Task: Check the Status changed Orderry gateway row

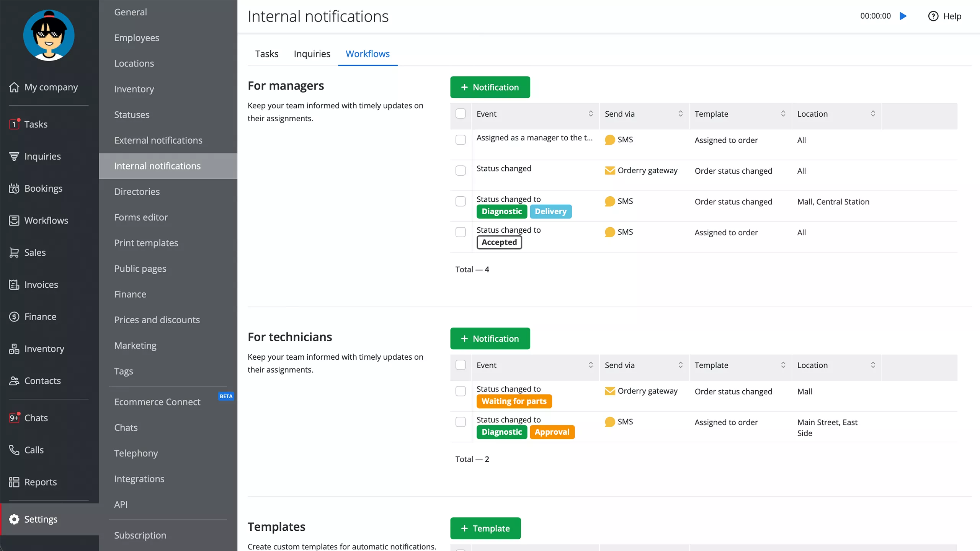Action: [461, 171]
